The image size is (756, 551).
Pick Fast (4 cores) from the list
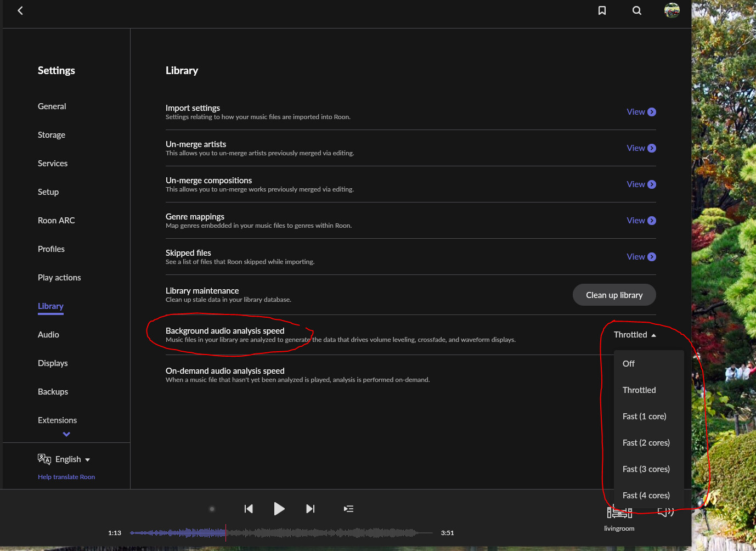(x=647, y=495)
